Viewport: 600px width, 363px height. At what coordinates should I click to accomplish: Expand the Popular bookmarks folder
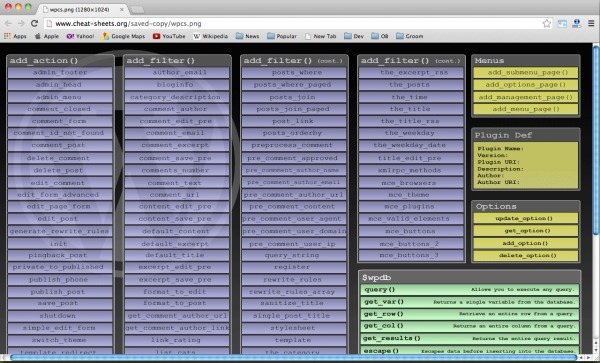(x=282, y=36)
